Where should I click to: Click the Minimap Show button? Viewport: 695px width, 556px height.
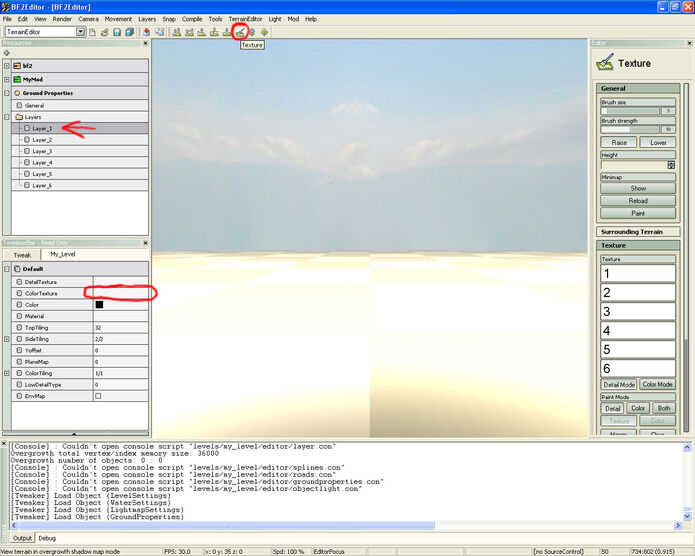point(638,188)
